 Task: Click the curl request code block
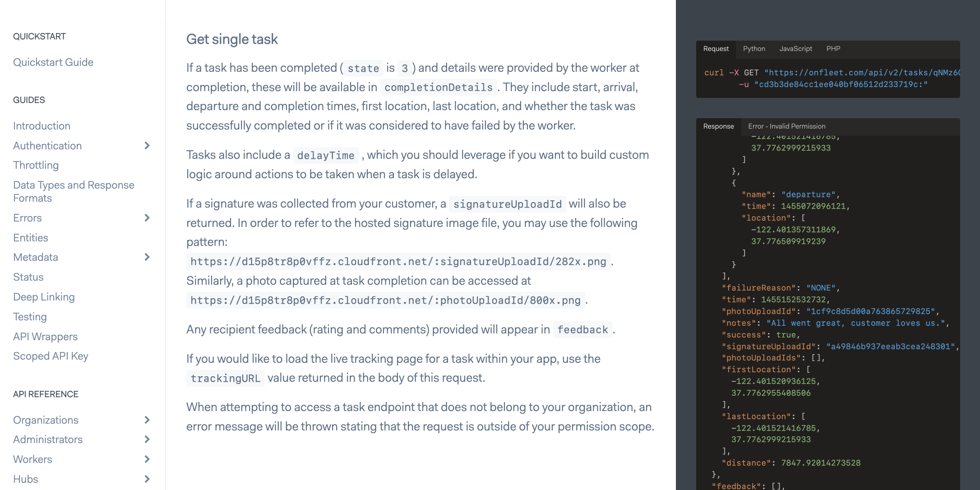(827, 79)
